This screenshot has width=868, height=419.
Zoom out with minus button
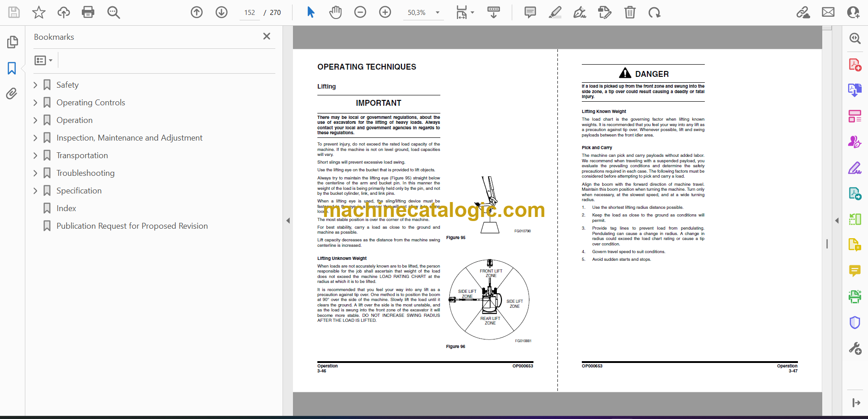click(360, 12)
